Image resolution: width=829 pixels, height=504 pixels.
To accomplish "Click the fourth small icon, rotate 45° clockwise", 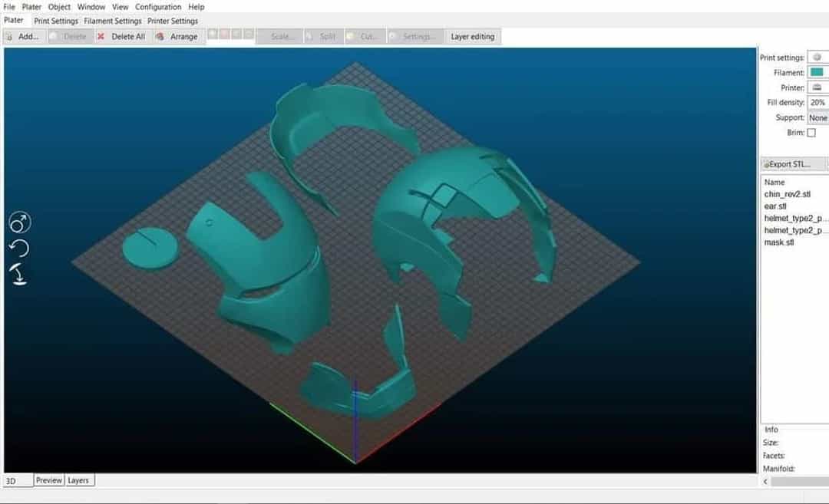I will (x=249, y=34).
